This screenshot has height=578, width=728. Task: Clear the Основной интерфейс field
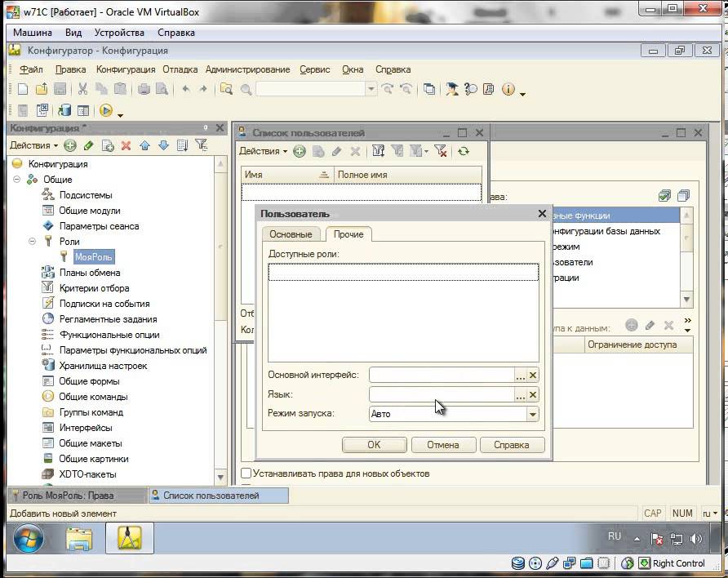[x=533, y=375]
